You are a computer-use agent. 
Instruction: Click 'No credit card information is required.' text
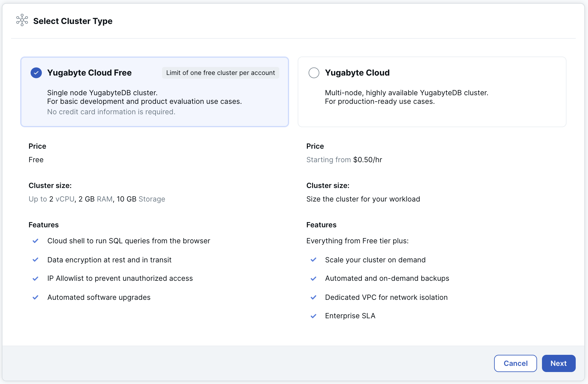111,112
